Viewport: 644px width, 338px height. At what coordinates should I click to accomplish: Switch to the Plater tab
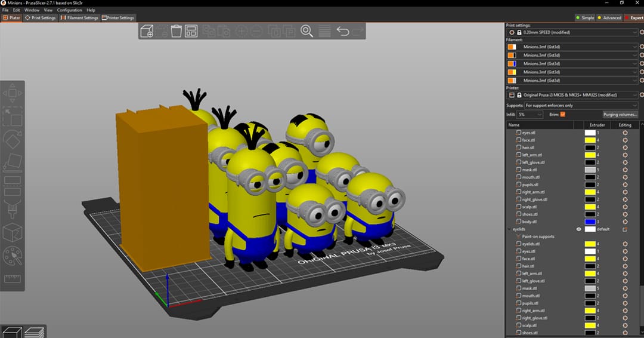tap(11, 18)
